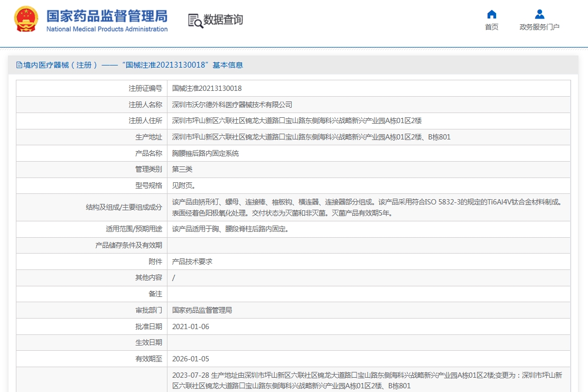Click the 数据查询 heading text
Screen dimensions: 588x392
pos(223,20)
